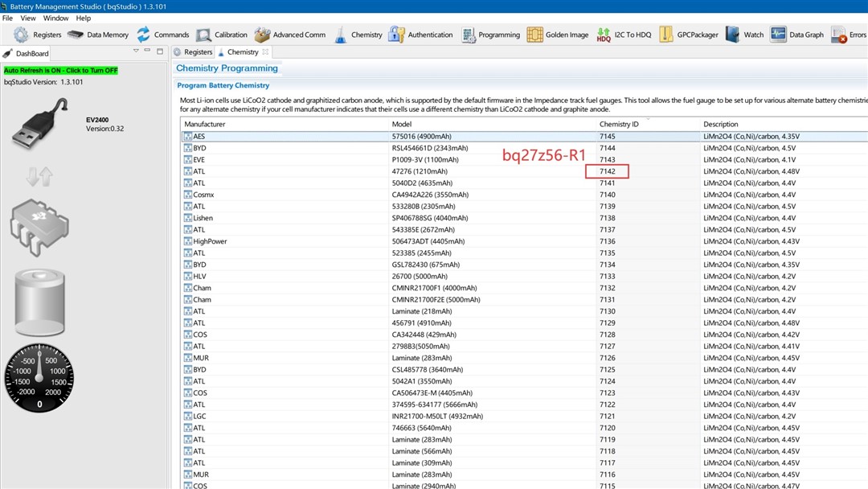Select model RSL454661D (2343mAh)
The image size is (868, 489).
pyautogui.click(x=429, y=148)
